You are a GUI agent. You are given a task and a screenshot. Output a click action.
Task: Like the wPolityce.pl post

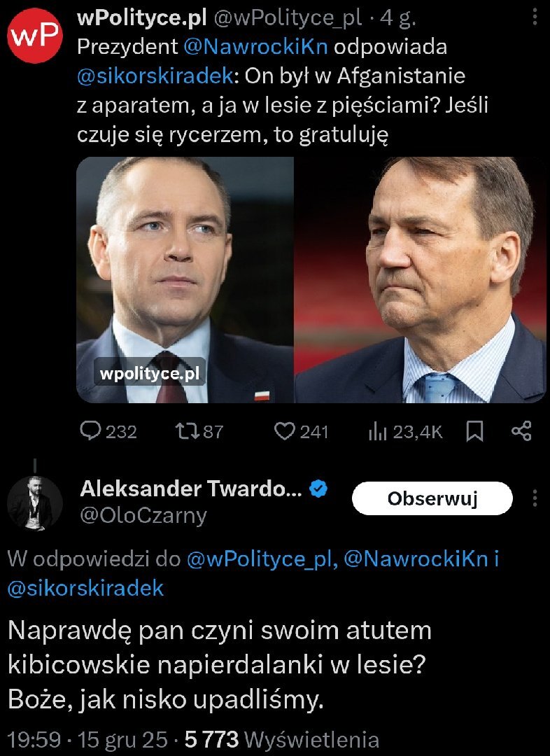point(284,431)
